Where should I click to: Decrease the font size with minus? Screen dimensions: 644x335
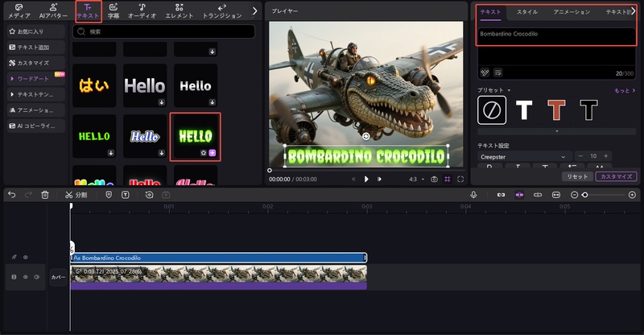point(580,156)
